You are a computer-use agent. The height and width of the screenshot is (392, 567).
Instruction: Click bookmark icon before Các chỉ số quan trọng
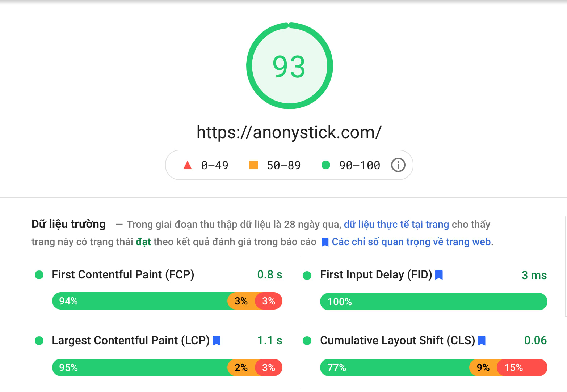click(x=325, y=242)
